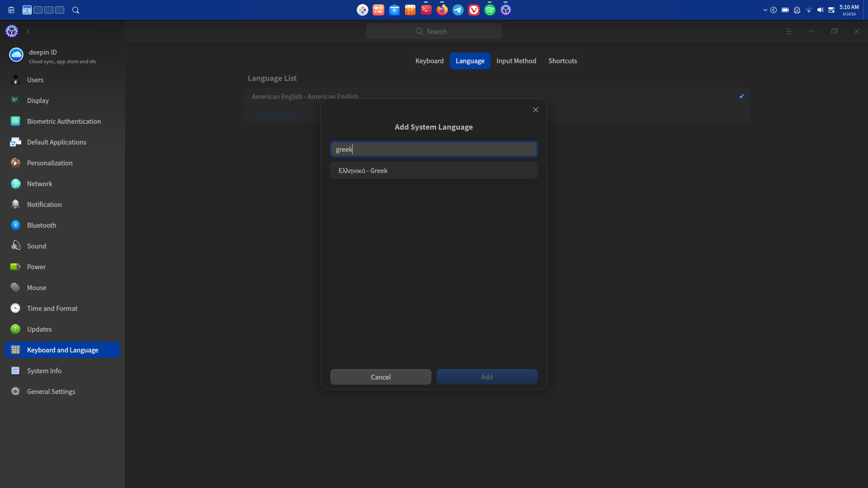
Task: Open deepin ID in the sidebar
Action: point(62,56)
